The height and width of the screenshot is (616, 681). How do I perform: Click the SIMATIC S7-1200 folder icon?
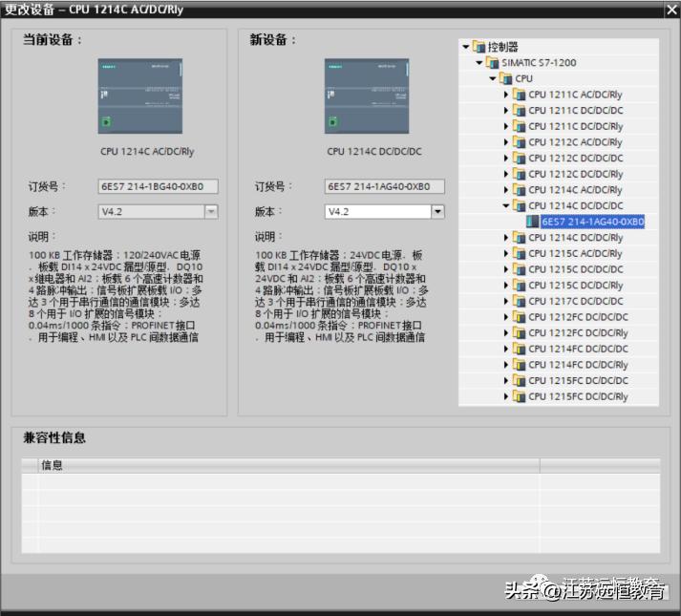click(x=492, y=62)
